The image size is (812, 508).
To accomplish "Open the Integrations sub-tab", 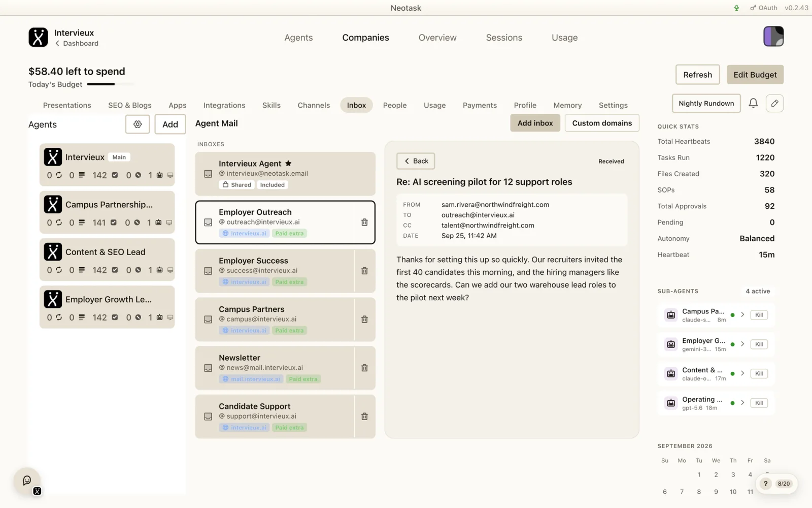I will 224,105.
